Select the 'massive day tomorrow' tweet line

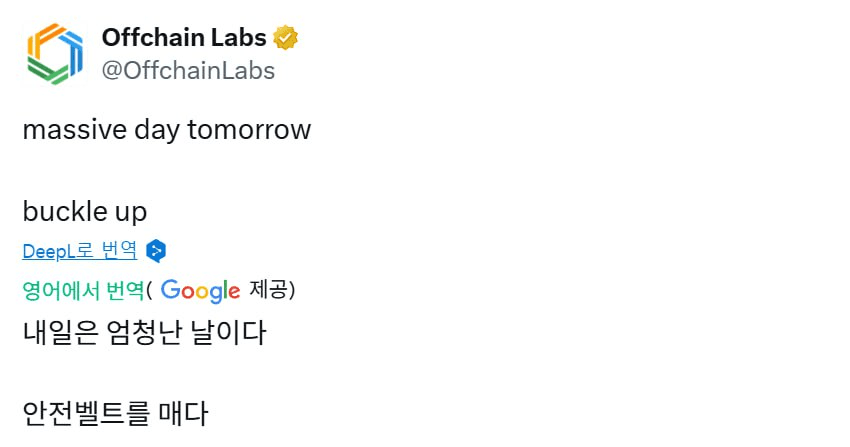click(167, 130)
